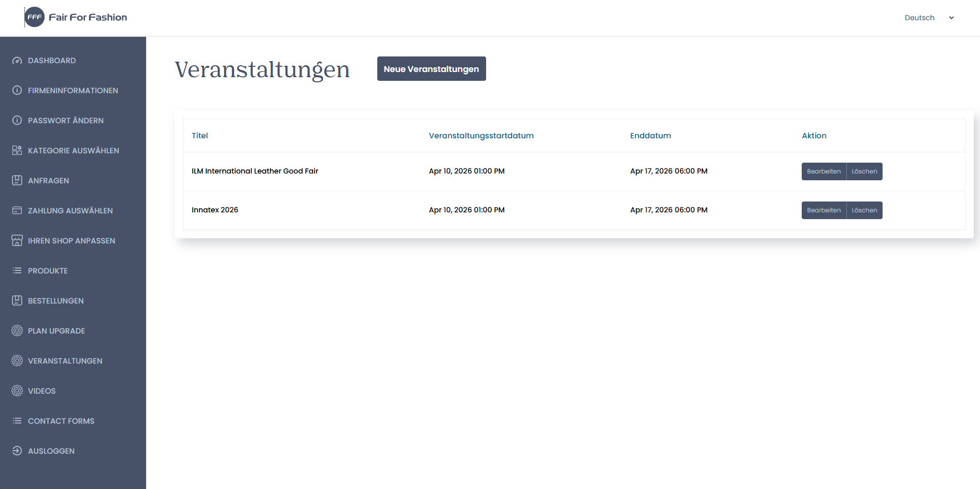Click the Passwort ändern info icon

pos(17,121)
